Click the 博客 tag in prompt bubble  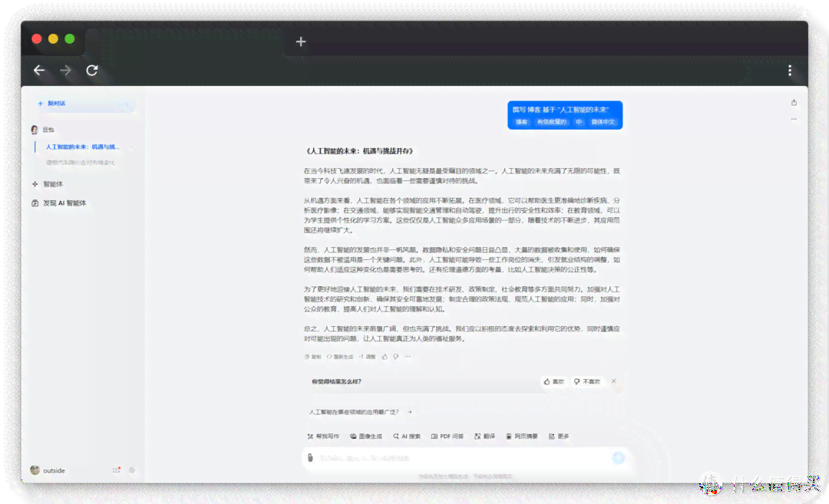point(522,122)
